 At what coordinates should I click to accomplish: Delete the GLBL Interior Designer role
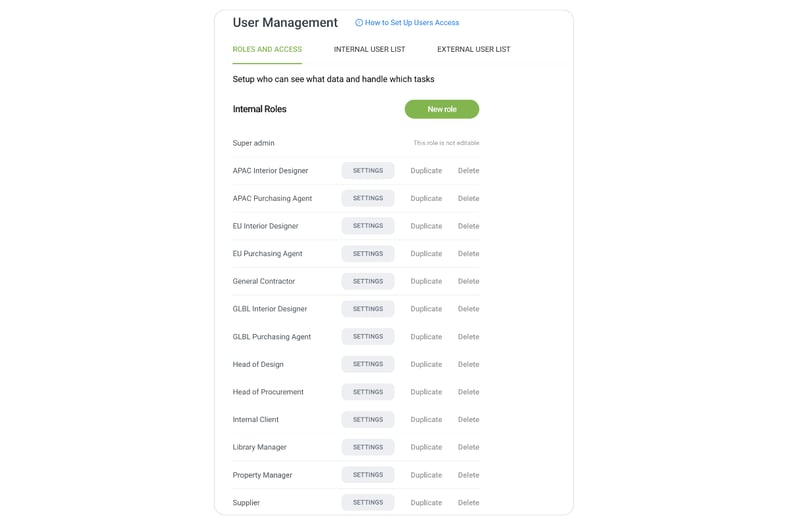[x=468, y=309]
